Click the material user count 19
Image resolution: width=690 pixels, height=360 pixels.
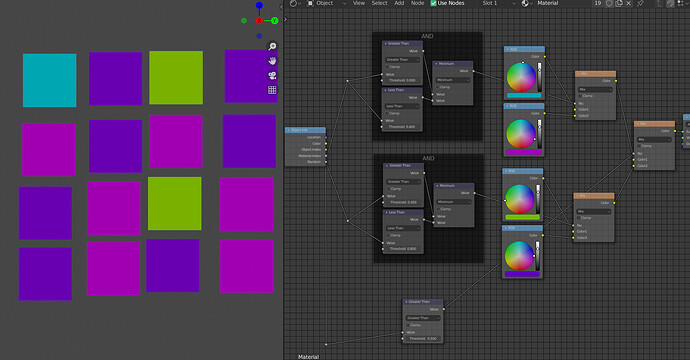pos(598,3)
